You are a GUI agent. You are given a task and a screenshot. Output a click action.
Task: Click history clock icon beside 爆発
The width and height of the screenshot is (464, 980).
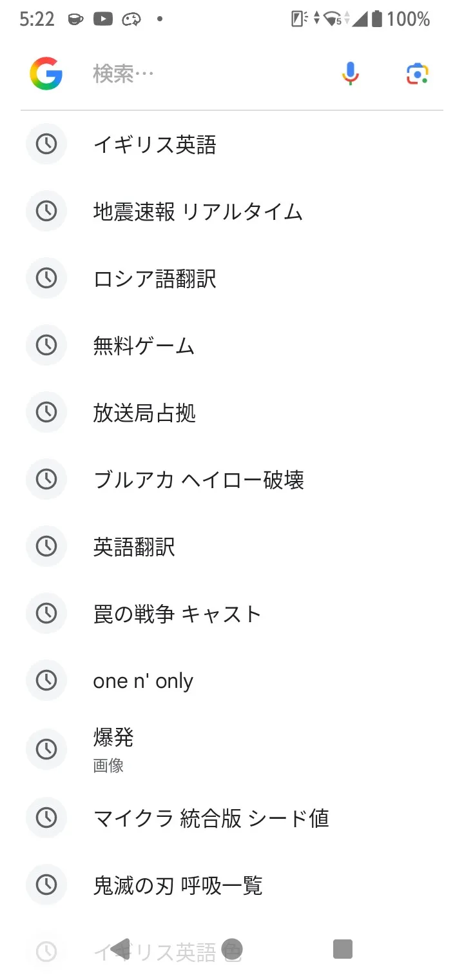[46, 749]
